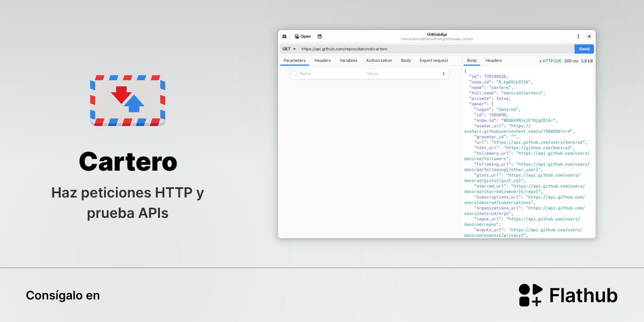Viewport: 644px width, 322px height.
Task: Click the Consígalo en text
Action: click(63, 296)
